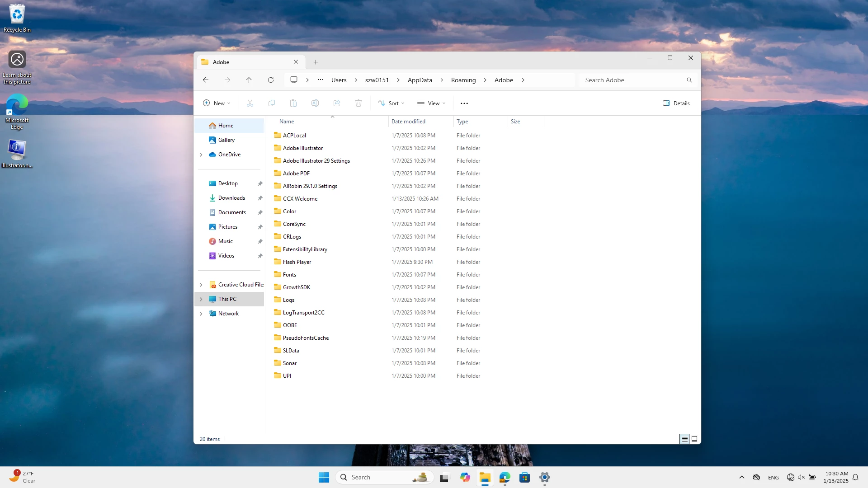The image size is (868, 488).
Task: Click the Refresh icon in the navigation bar
Action: [x=270, y=80]
